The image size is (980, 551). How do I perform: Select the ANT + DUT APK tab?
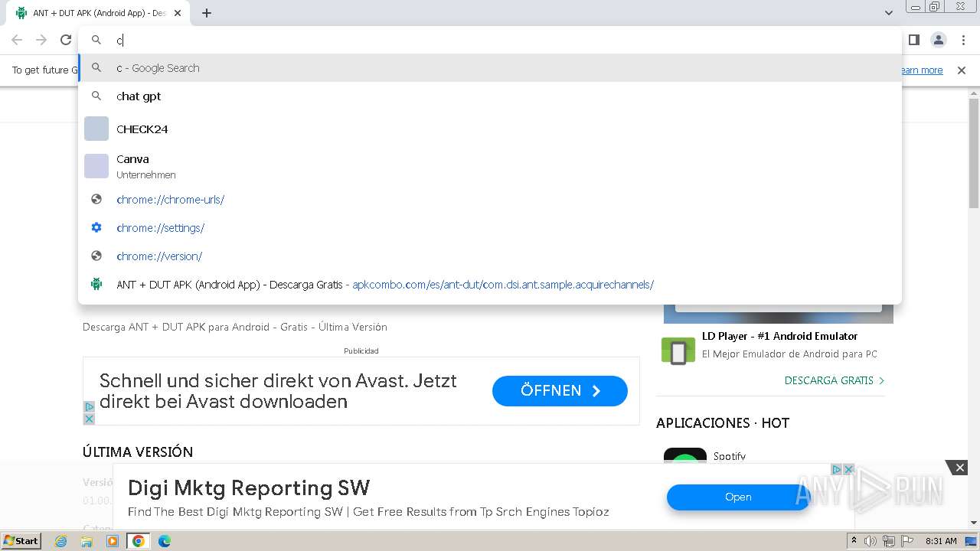(99, 13)
